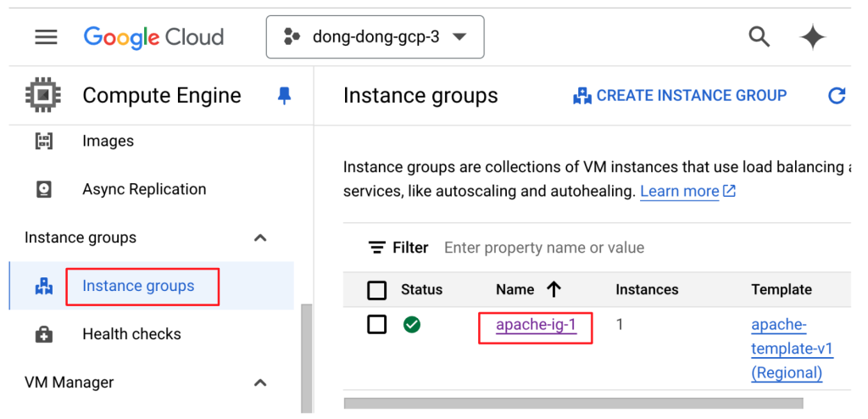Click the Images sidebar icon
868x419 pixels.
click(43, 141)
